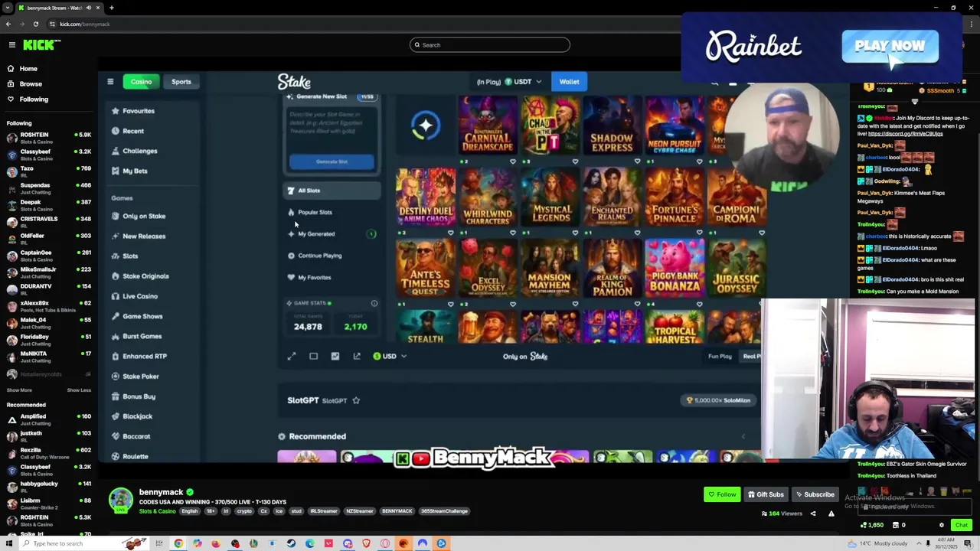Select My Generated filter
The image size is (980, 551).
(x=332, y=234)
